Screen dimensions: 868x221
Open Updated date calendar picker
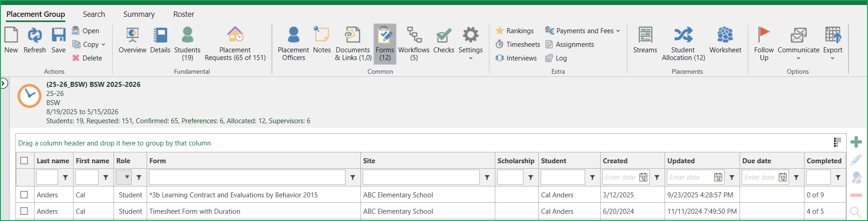(718, 177)
